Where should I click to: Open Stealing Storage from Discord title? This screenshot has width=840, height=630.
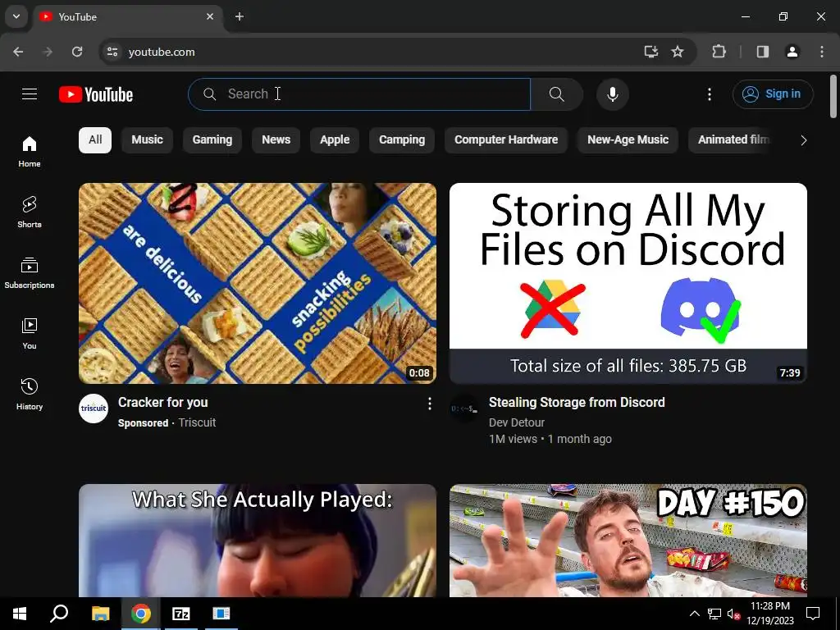point(577,402)
